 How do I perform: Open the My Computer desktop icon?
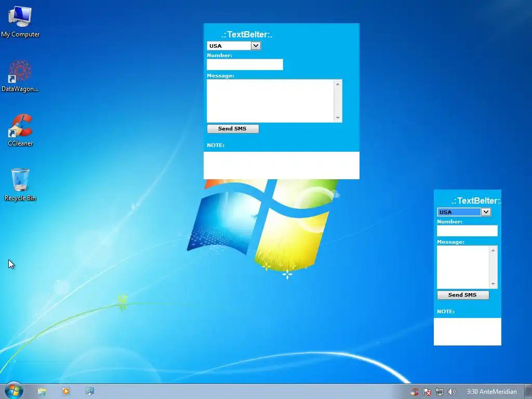point(20,22)
